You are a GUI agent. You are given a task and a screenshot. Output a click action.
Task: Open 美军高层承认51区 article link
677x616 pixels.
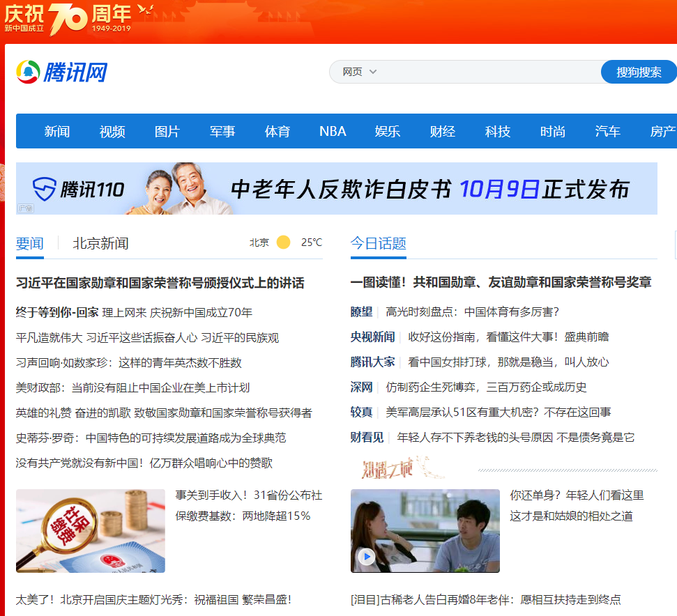(x=499, y=412)
